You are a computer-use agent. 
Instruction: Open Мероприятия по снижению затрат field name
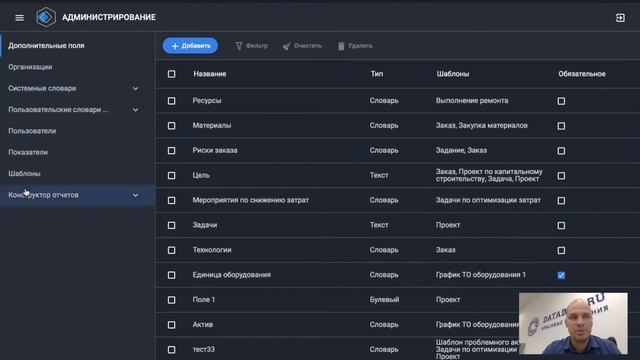pyautogui.click(x=251, y=200)
